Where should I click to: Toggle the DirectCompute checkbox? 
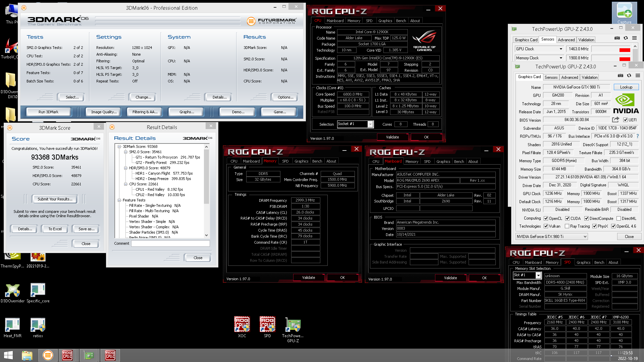(586, 218)
